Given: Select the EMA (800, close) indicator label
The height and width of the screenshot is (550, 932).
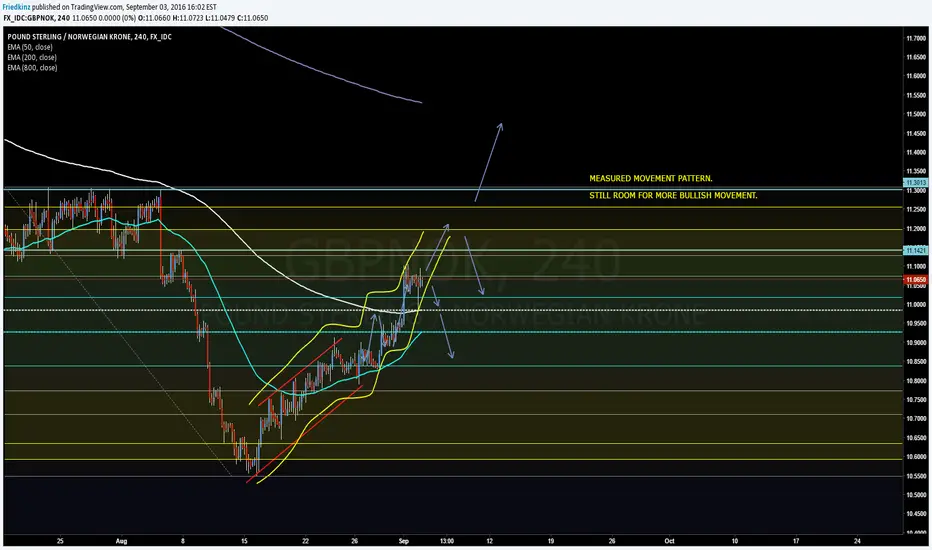Looking at the screenshot, I should pyautogui.click(x=32, y=68).
